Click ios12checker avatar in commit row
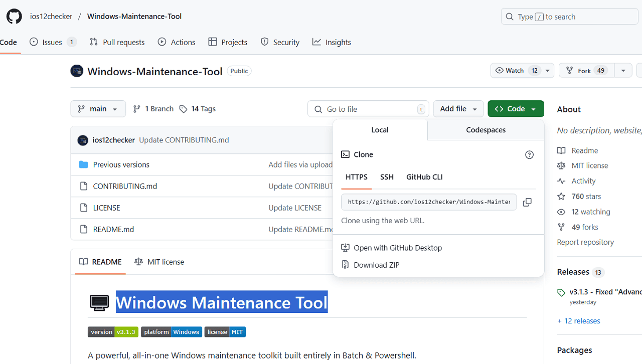Image resolution: width=642 pixels, height=364 pixels. click(x=83, y=140)
